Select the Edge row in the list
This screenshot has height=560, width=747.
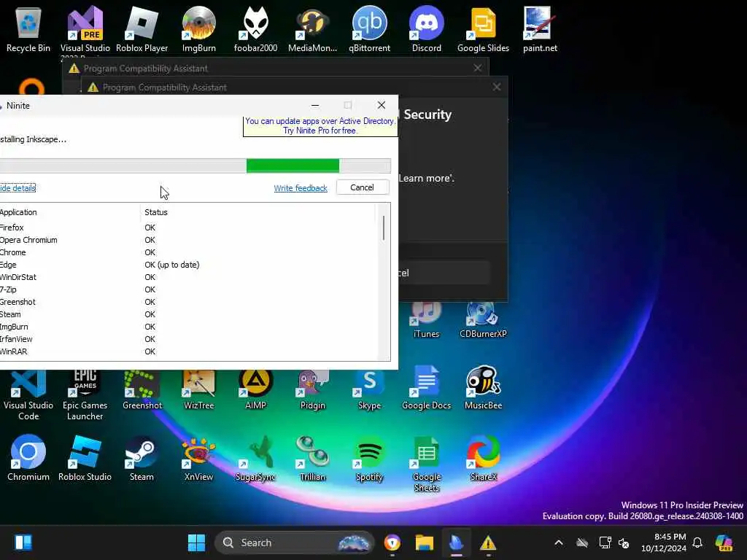click(187, 265)
